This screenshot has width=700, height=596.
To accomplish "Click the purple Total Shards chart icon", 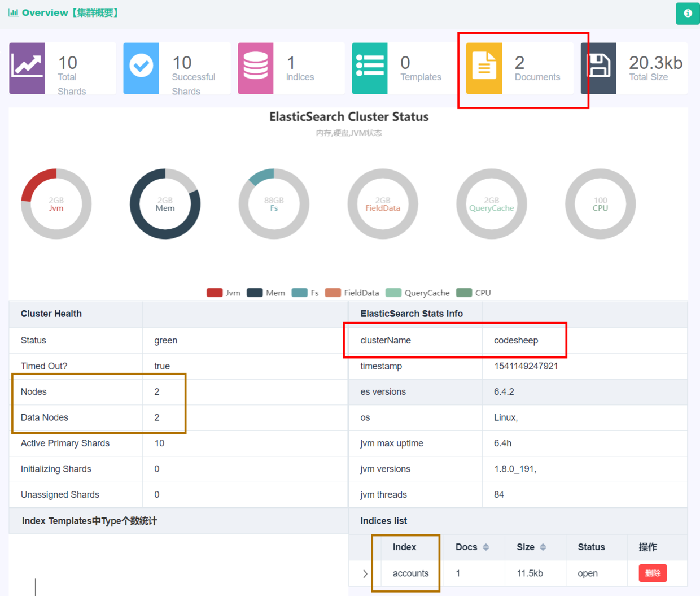I will point(27,68).
